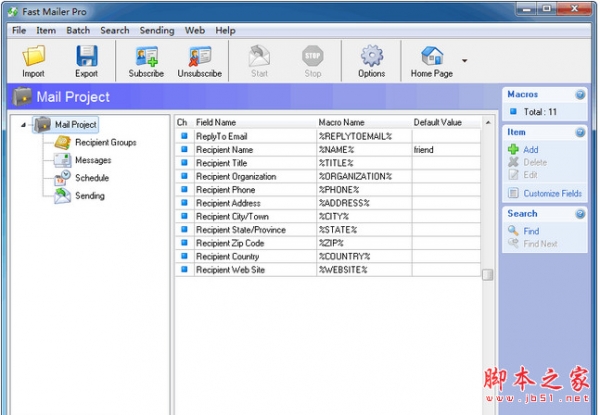Screen dimensions: 600x415
Task: Click the magnifier Find icon
Action: point(513,230)
